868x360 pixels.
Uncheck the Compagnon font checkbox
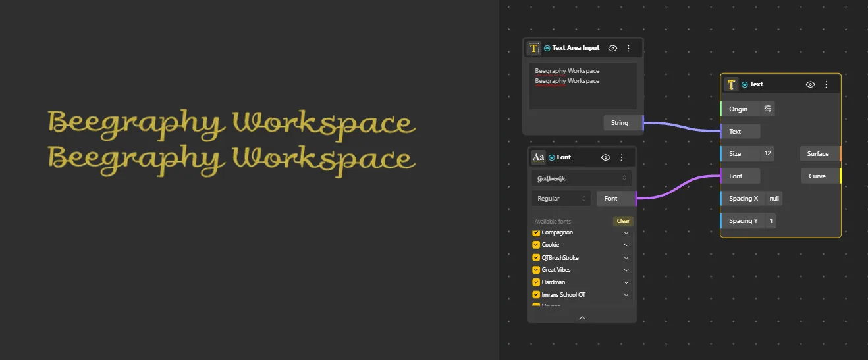pyautogui.click(x=536, y=232)
